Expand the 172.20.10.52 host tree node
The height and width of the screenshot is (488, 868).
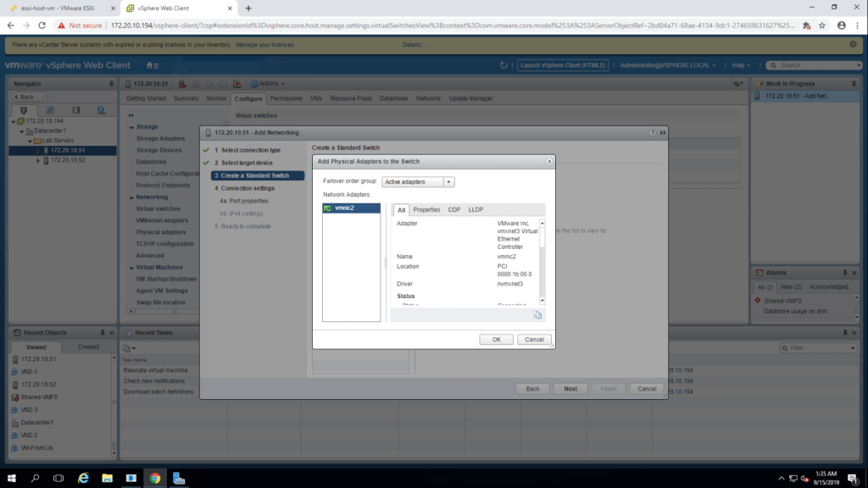click(x=38, y=160)
